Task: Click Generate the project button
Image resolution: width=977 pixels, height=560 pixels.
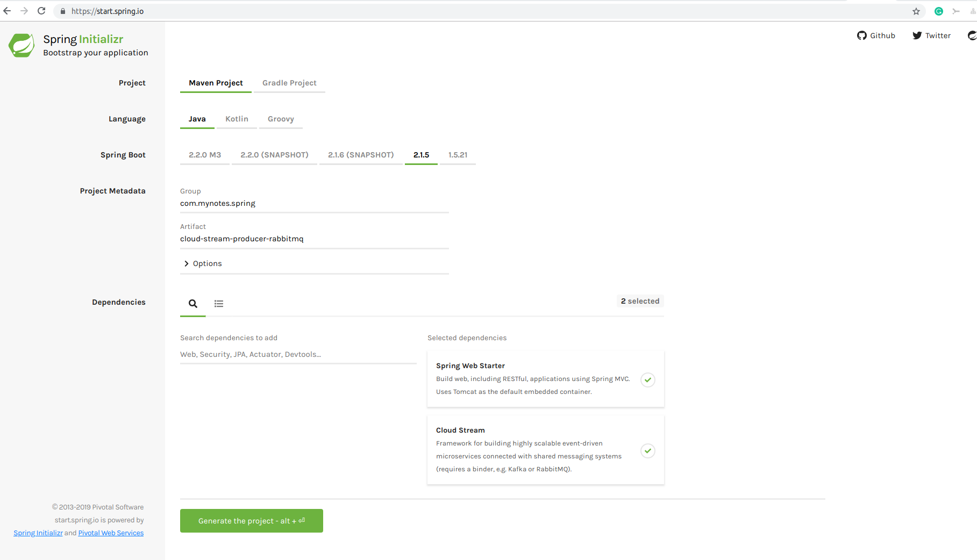Action: pyautogui.click(x=252, y=521)
